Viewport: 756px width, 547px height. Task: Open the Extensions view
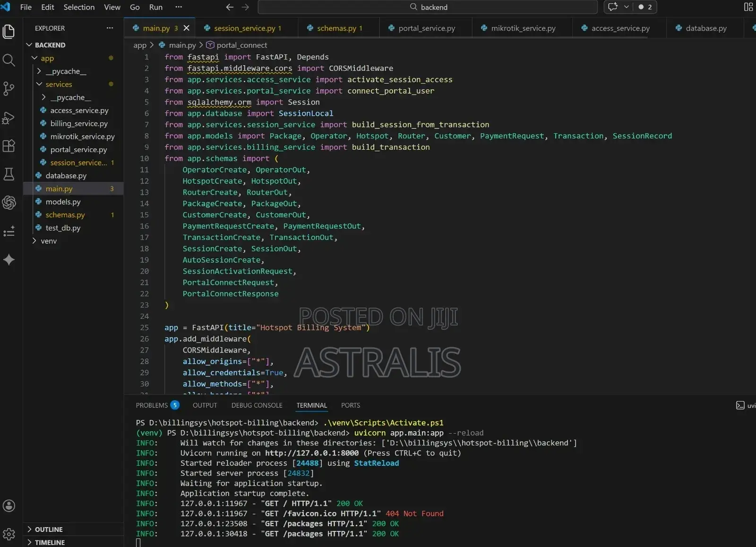pos(9,146)
